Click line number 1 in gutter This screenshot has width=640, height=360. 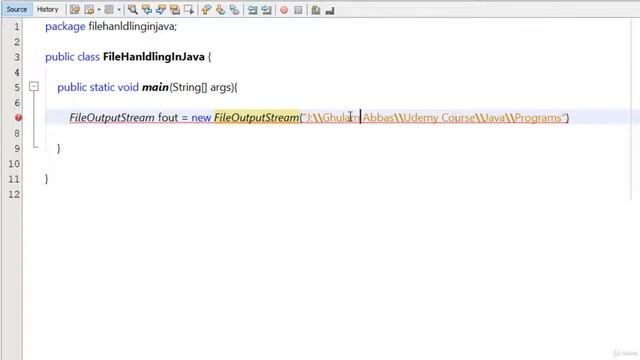tap(16, 27)
